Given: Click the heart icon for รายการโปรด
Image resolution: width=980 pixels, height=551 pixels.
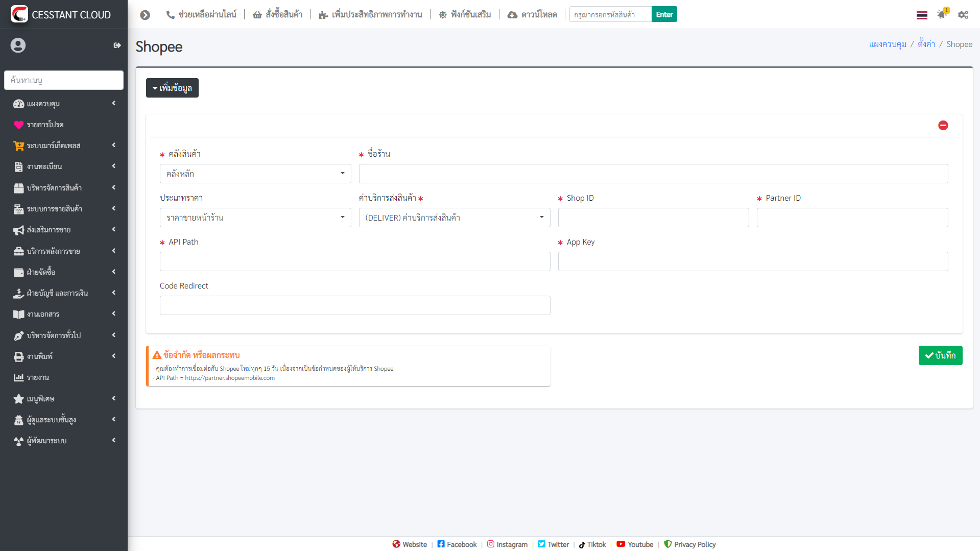Looking at the screenshot, I should (19, 125).
